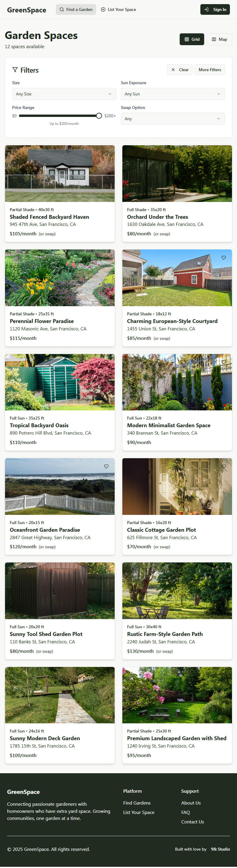Click the funnel icon next to Filters
The height and width of the screenshot is (868, 237).
[x=15, y=70]
